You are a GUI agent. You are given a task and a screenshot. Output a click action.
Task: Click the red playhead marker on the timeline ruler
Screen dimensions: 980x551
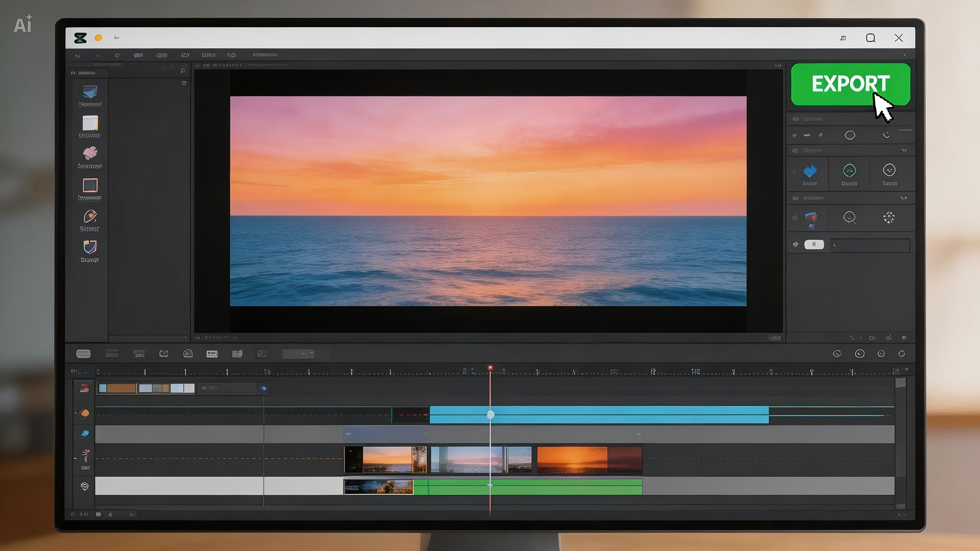pos(490,367)
